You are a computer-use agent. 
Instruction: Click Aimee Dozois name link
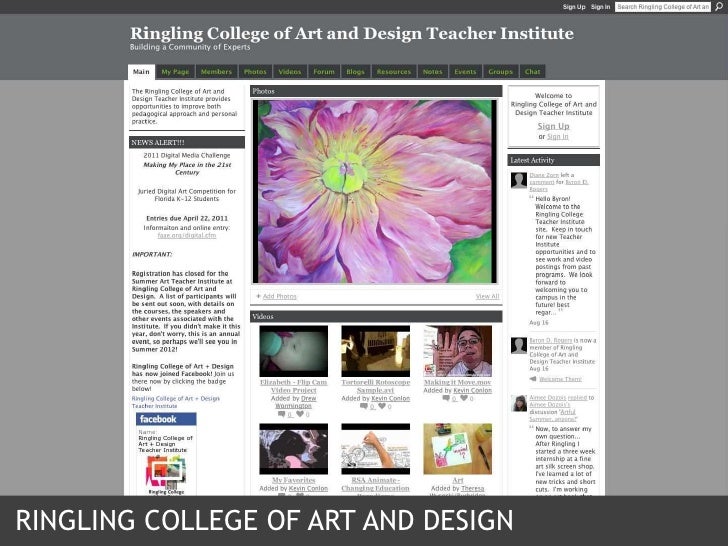(x=548, y=397)
